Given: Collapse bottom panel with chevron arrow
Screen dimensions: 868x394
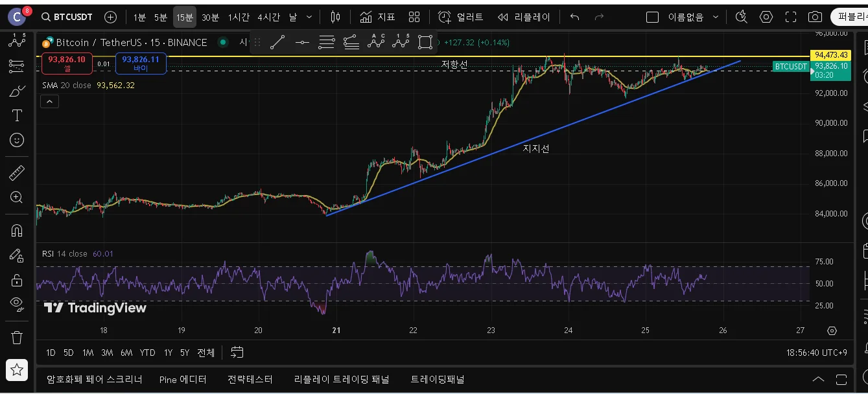Looking at the screenshot, I should click(x=819, y=380).
